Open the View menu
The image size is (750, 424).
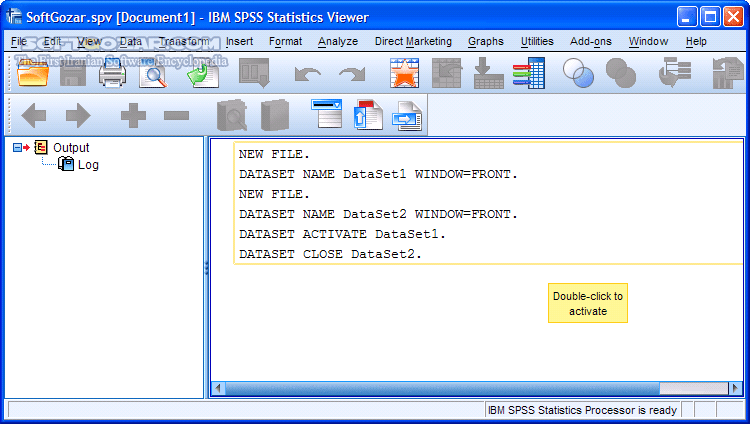click(x=89, y=42)
